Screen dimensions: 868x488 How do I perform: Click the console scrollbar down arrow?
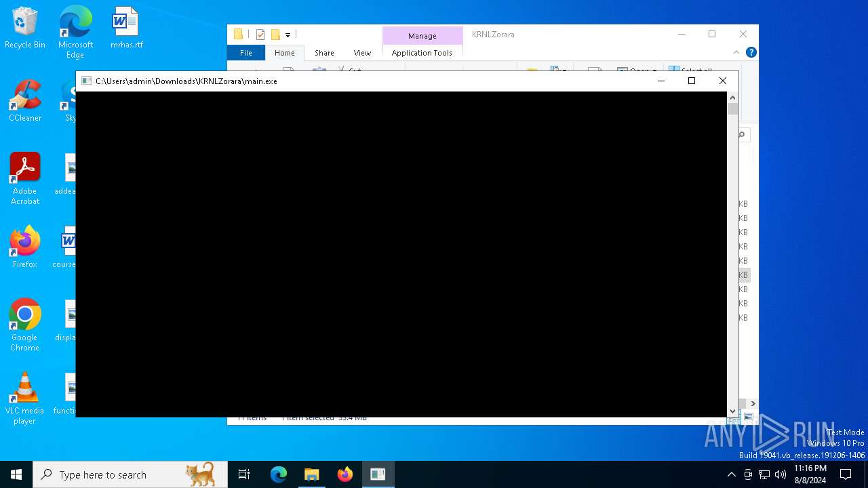tap(732, 411)
